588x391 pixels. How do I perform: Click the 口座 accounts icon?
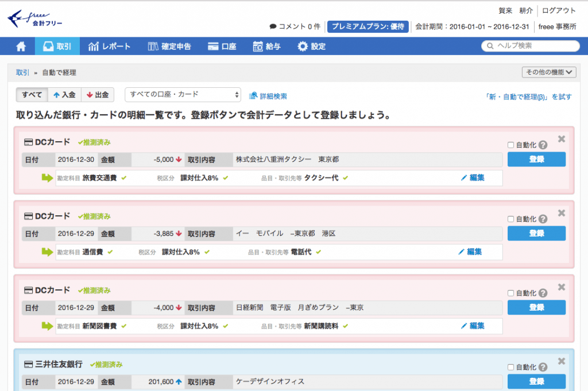click(x=212, y=46)
